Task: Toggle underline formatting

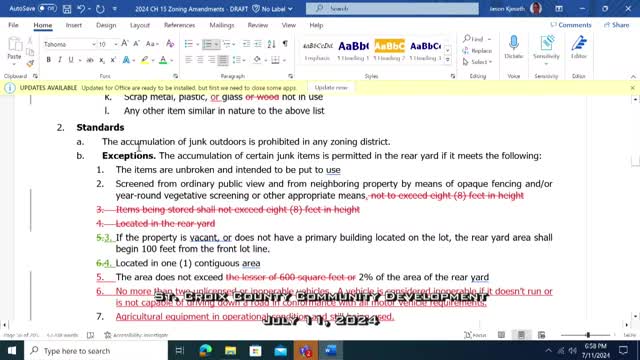Action: pos(71,60)
